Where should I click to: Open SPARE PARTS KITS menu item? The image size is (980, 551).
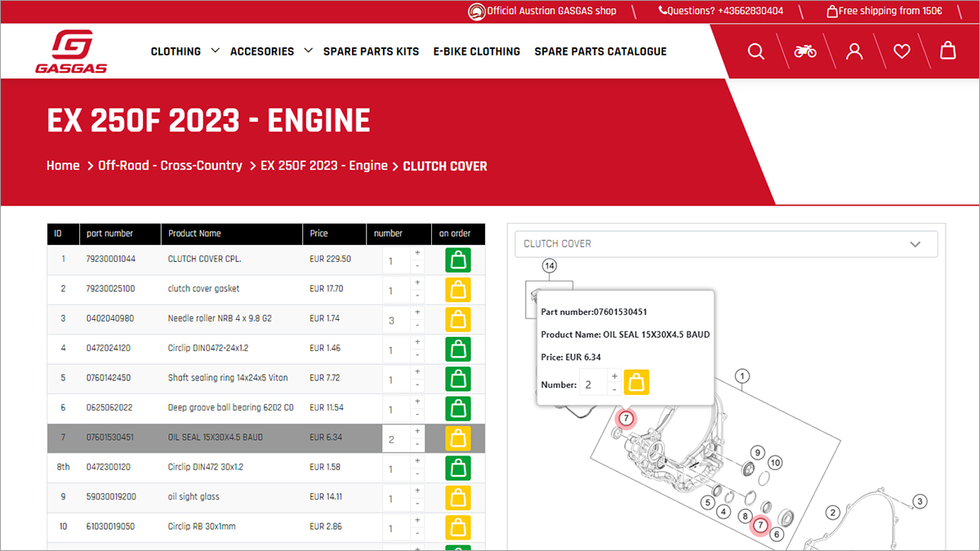(x=371, y=51)
